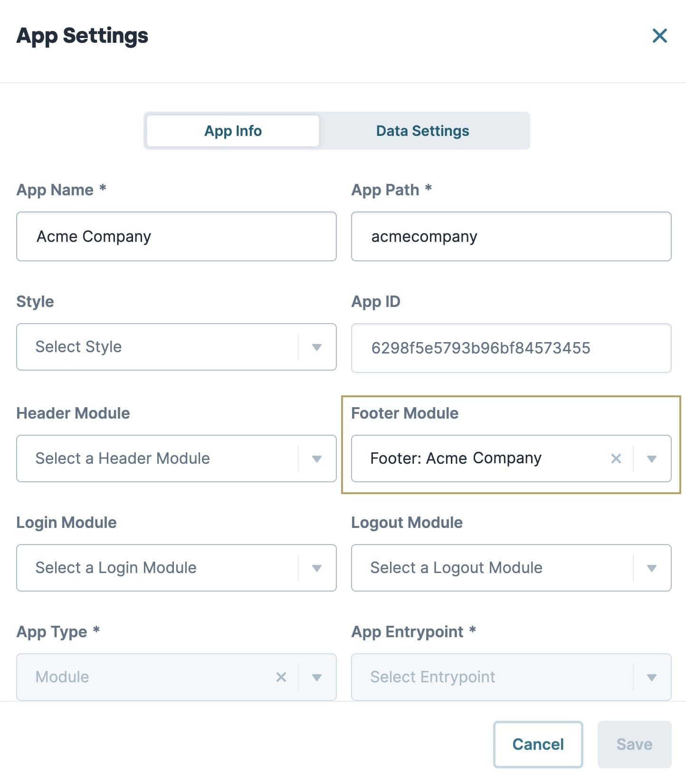Open the Logout Module dropdown arrow
Screen dimensions: 686x784
pyautogui.click(x=652, y=568)
